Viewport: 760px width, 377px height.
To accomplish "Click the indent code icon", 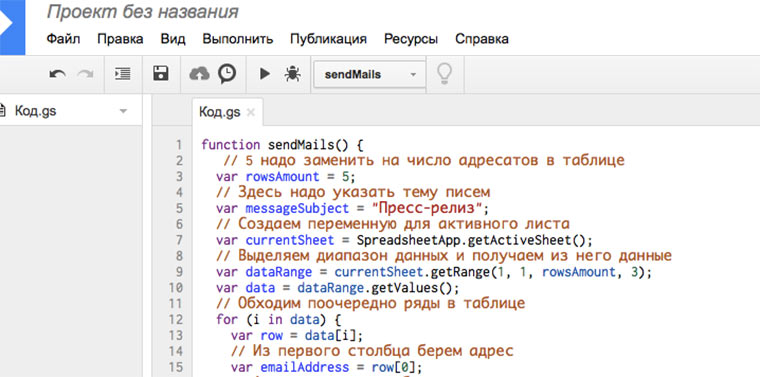I will coord(123,74).
